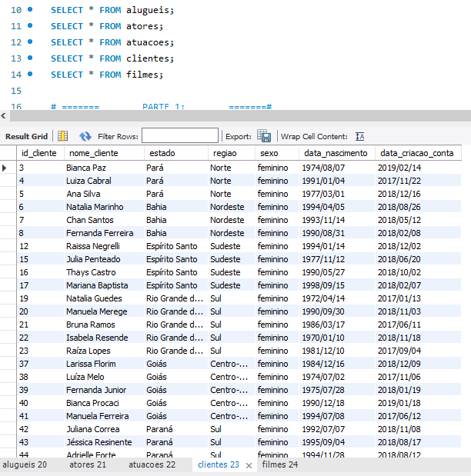This screenshot has height=476, width=471.
Task: Refresh the result grid data
Action: point(85,136)
